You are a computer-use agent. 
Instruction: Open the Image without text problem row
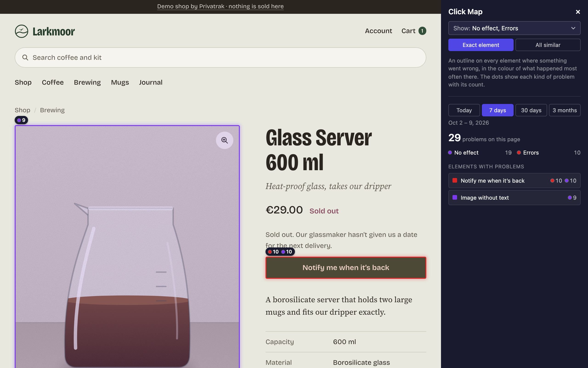tap(514, 198)
